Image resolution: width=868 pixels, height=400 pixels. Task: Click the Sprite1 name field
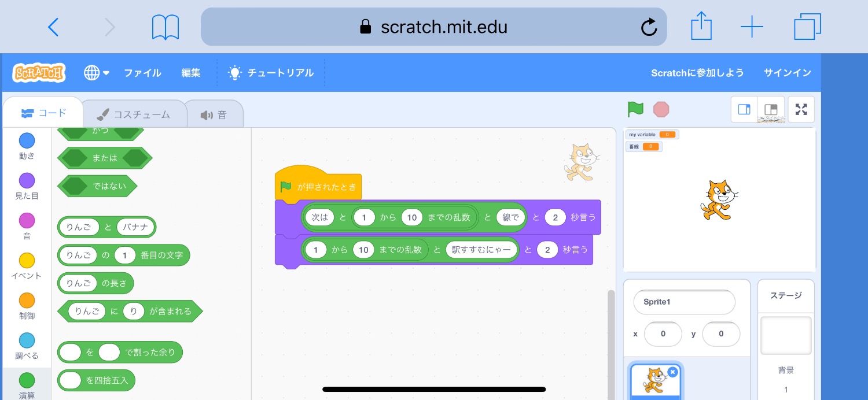684,302
